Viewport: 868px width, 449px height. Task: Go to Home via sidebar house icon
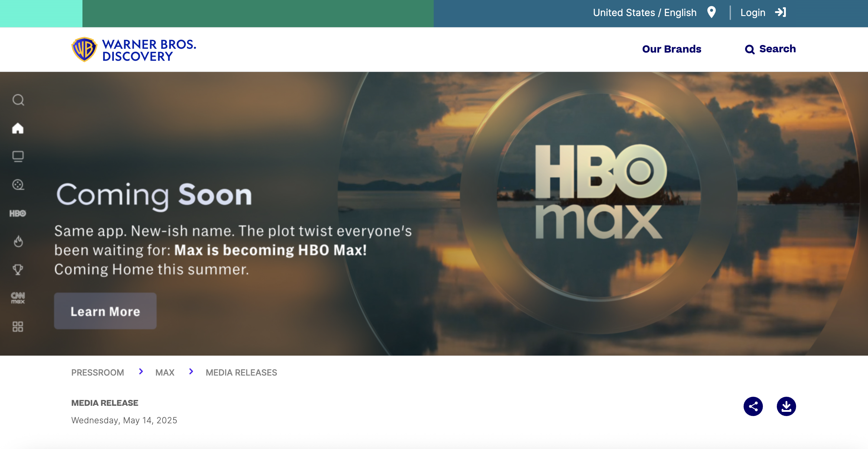[x=18, y=128]
